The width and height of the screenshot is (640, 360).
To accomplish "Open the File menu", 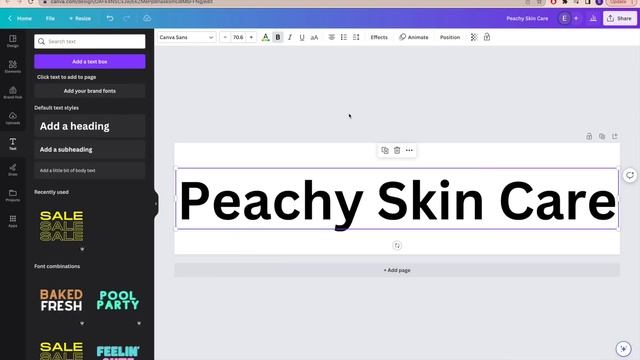I will (50, 18).
